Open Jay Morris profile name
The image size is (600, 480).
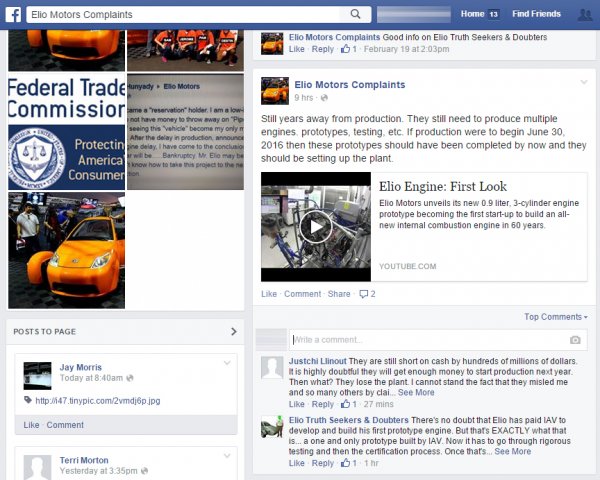click(x=81, y=367)
